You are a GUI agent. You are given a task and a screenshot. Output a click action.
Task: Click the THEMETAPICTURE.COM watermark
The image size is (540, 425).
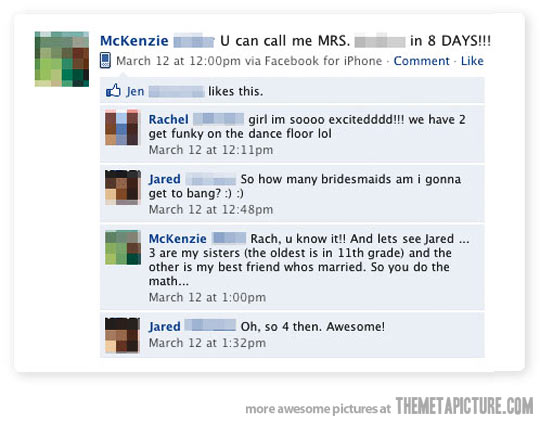tap(464, 406)
